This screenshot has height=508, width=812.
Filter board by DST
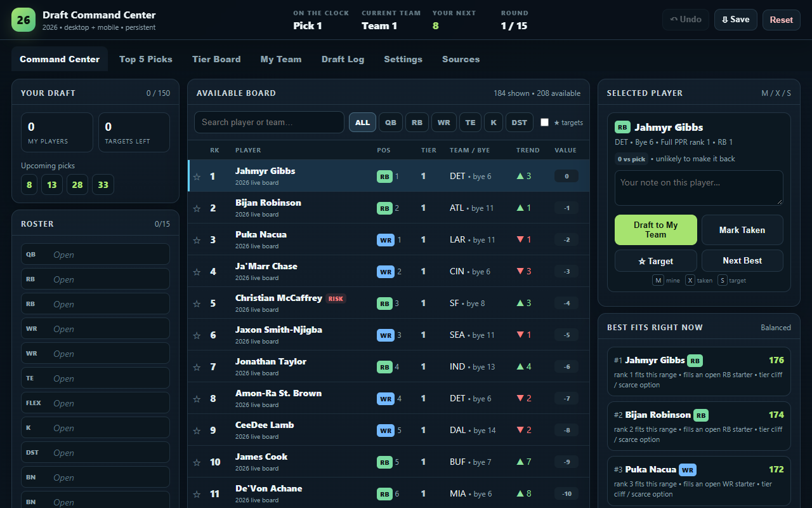(x=520, y=123)
